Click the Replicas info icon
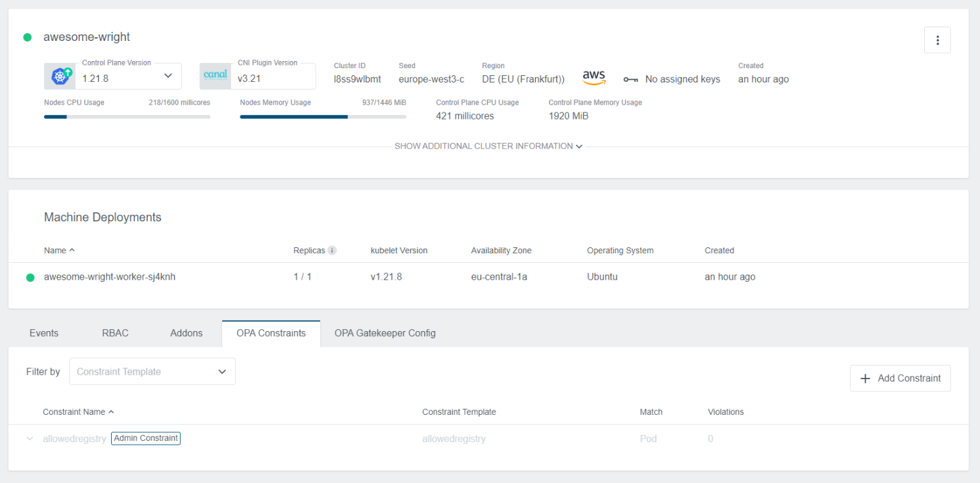This screenshot has width=980, height=483. [x=332, y=251]
